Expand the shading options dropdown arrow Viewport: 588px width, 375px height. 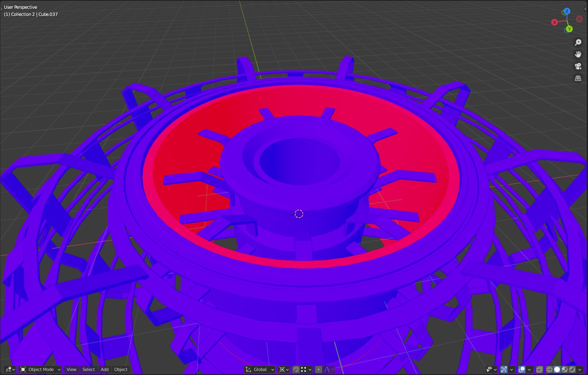pyautogui.click(x=580, y=369)
